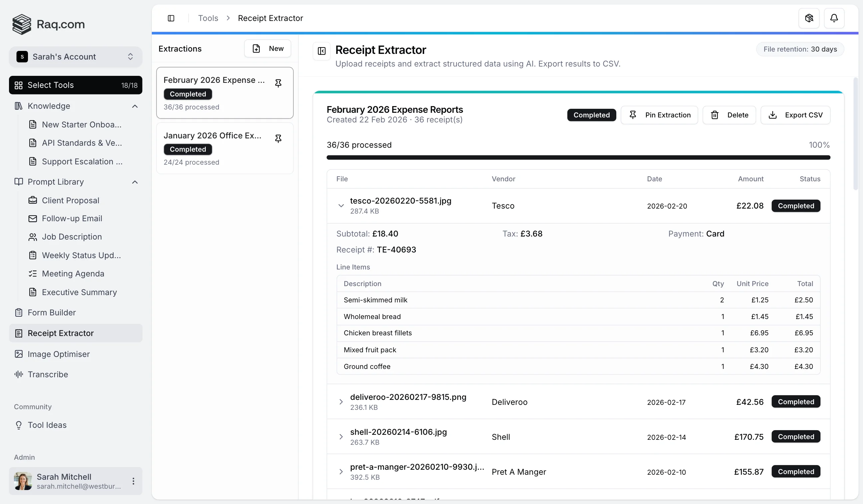Pin the January 2026 Office extraction
Image resolution: width=863 pixels, height=504 pixels.
click(x=278, y=139)
